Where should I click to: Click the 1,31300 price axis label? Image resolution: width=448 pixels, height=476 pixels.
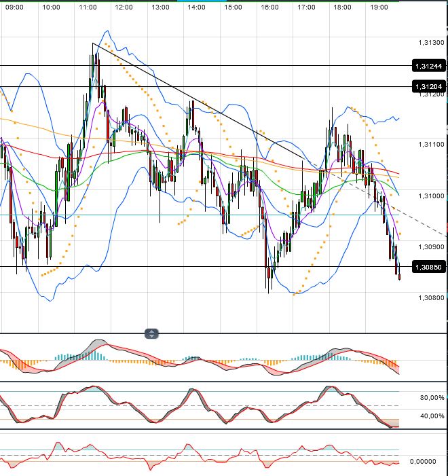[431, 43]
